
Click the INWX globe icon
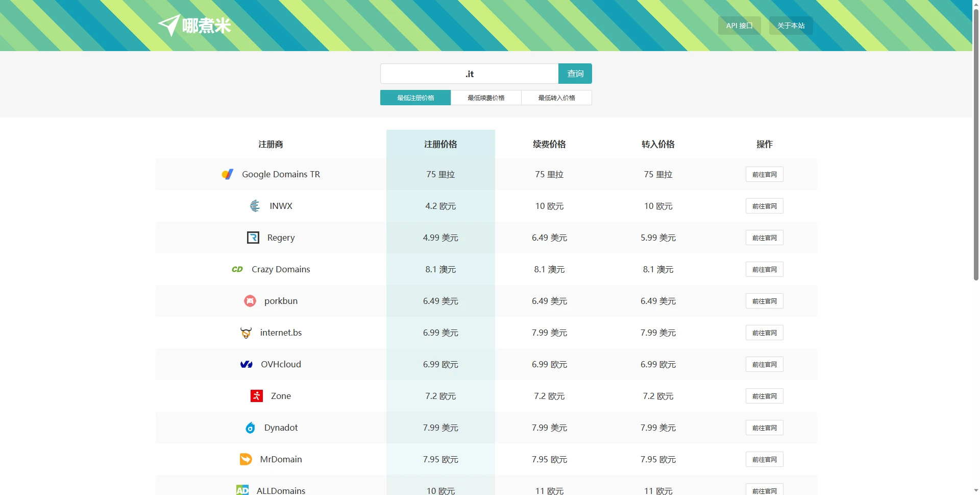255,206
